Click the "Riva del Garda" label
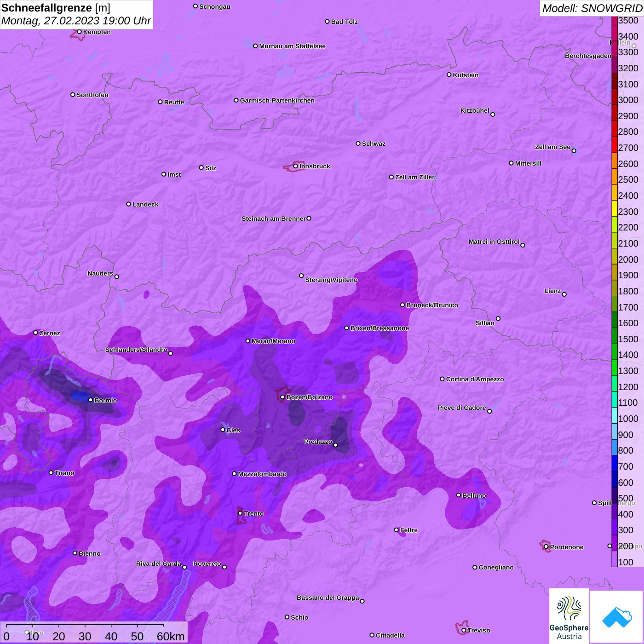This screenshot has height=644, width=644. (x=159, y=563)
